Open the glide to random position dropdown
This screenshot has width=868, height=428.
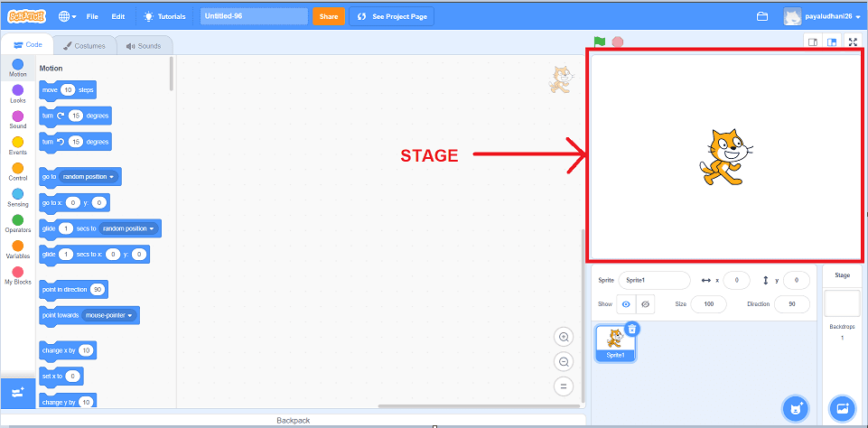(x=129, y=228)
